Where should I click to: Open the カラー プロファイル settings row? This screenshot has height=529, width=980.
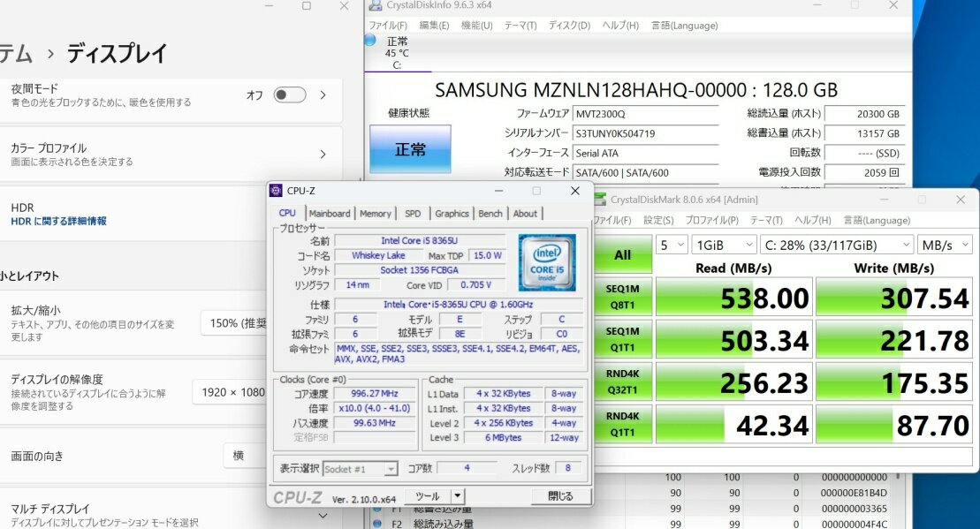tap(170, 155)
